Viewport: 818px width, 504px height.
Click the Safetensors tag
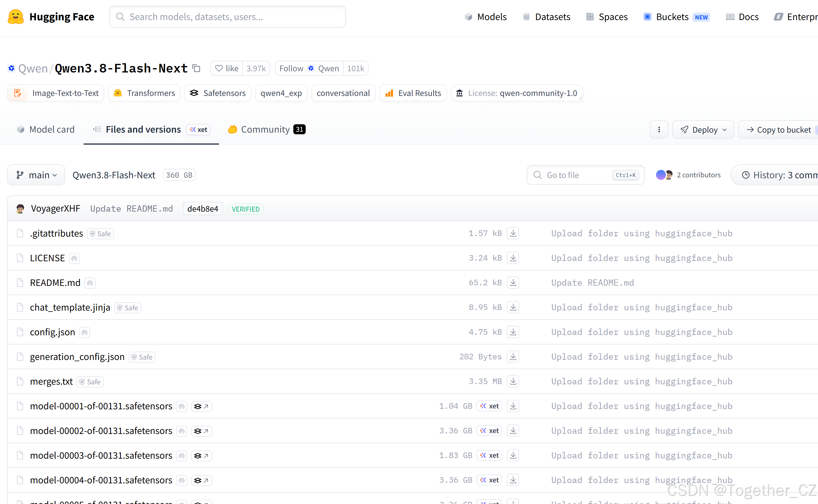pyautogui.click(x=218, y=93)
